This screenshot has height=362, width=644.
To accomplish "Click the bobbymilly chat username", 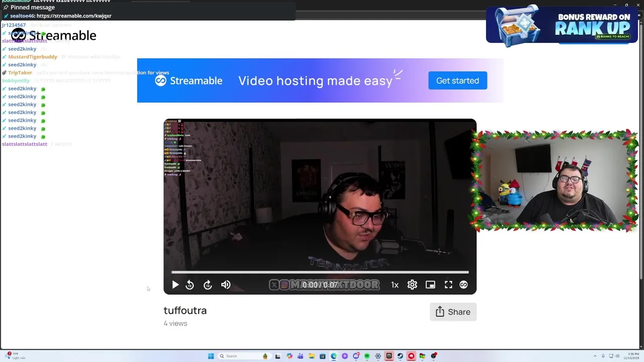I will [x=16, y=80].
